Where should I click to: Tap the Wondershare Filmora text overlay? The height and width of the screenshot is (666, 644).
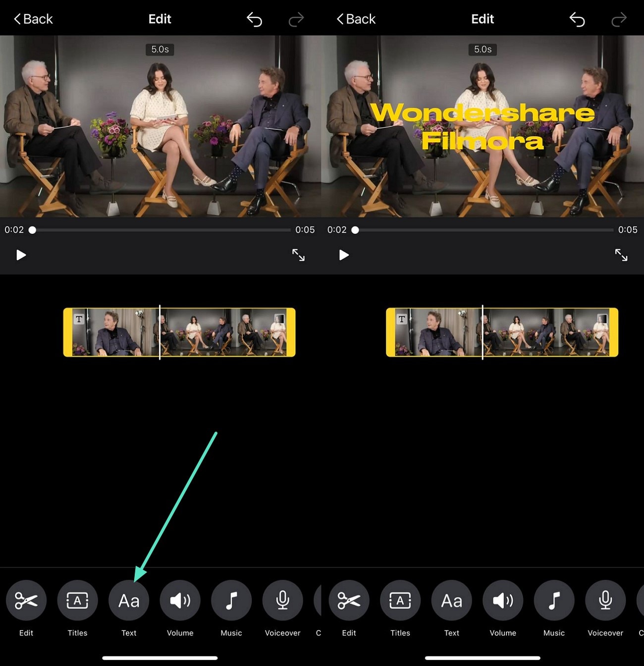[483, 126]
